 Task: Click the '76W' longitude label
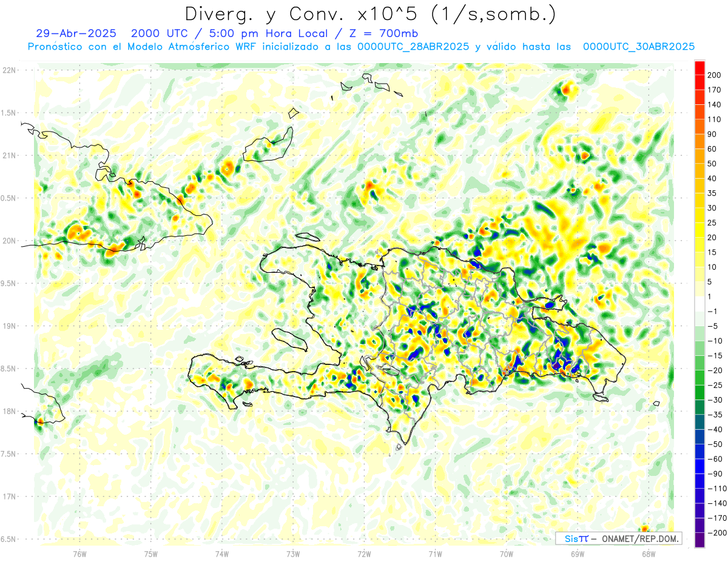tap(79, 554)
